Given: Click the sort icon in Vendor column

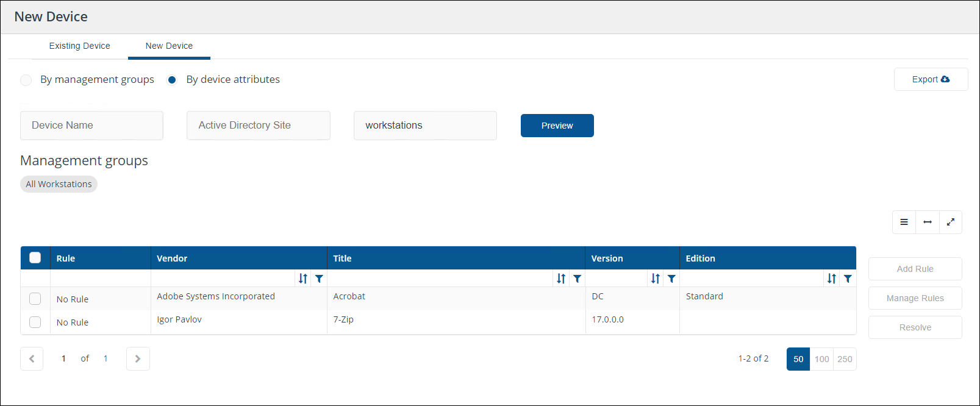Looking at the screenshot, I should [303, 279].
